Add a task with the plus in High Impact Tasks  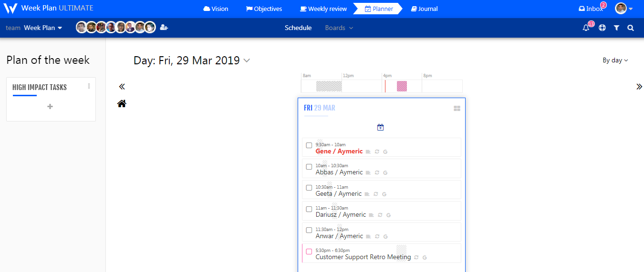tap(50, 106)
